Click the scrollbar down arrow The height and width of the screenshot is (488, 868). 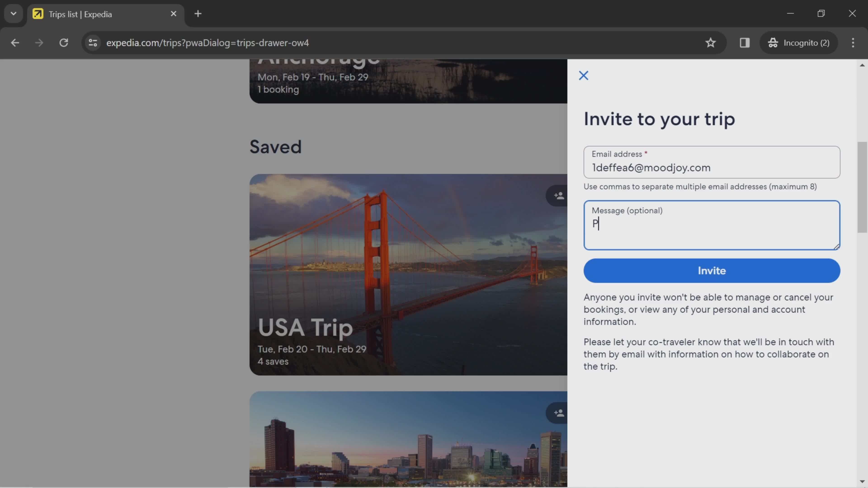[x=862, y=481]
